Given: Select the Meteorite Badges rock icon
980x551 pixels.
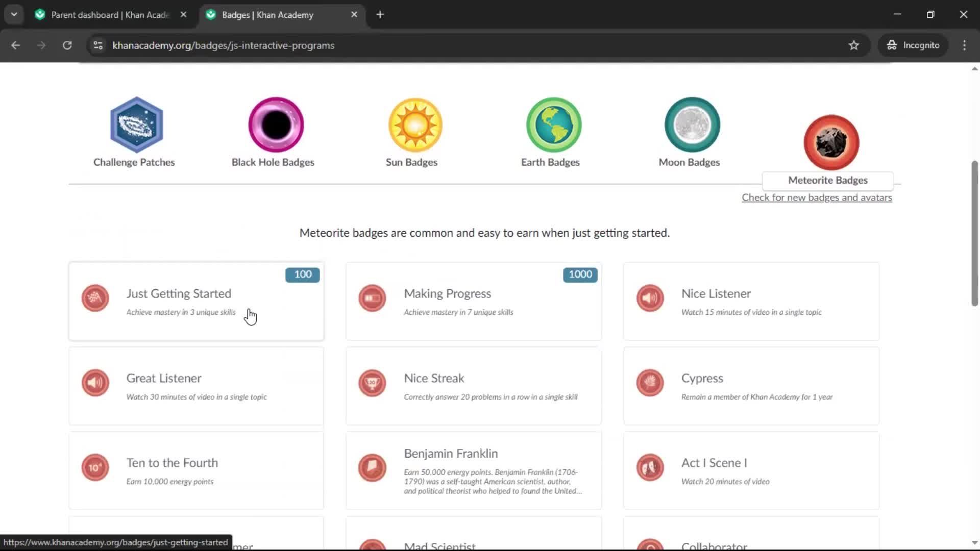Looking at the screenshot, I should tap(831, 143).
